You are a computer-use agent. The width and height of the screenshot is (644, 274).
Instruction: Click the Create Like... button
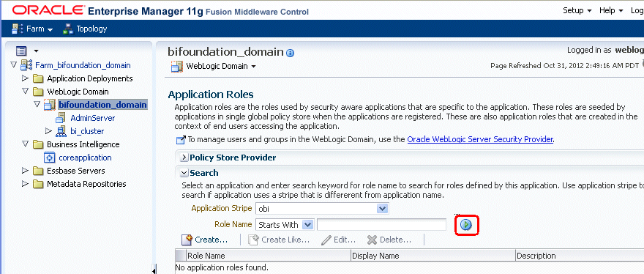tap(285, 240)
